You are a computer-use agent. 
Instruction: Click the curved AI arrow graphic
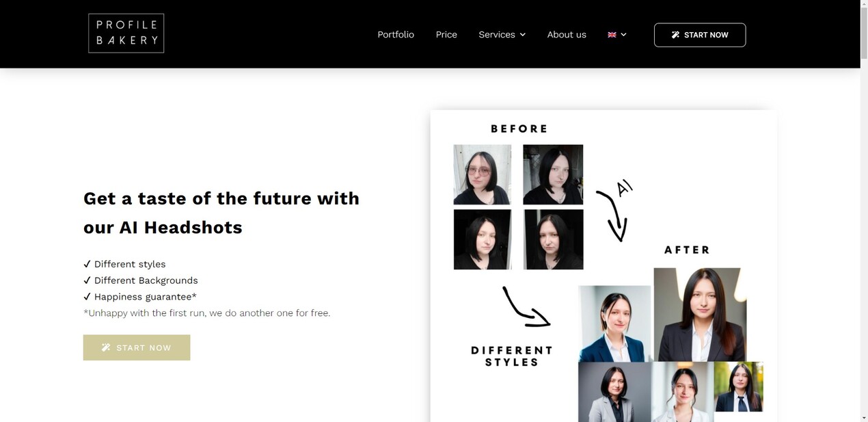pyautogui.click(x=614, y=211)
